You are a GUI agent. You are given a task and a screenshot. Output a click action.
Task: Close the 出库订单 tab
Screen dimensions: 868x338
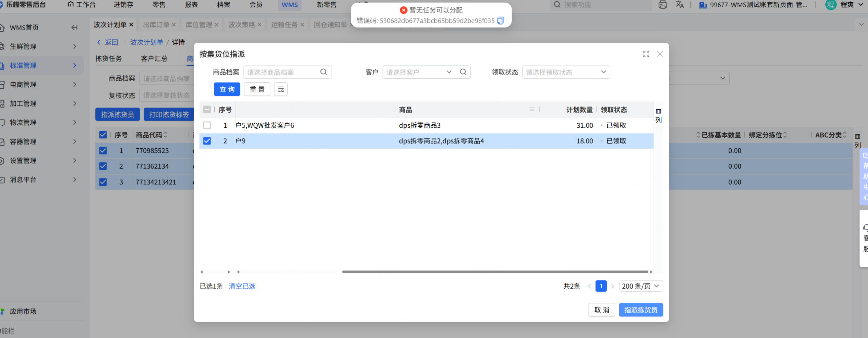pyautogui.click(x=174, y=25)
